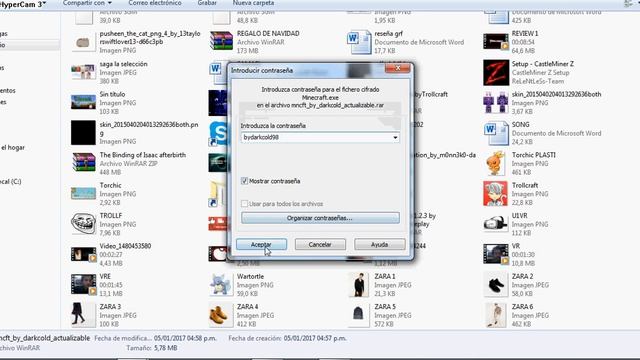Screen dimensions: 640x360
Task: Select Torchic PNG image icon
Action: click(x=83, y=193)
